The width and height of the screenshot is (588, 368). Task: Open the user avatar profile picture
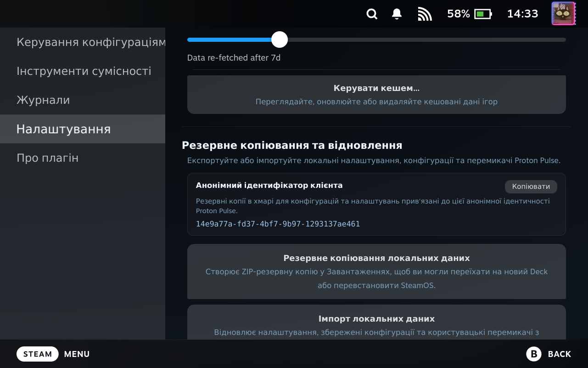563,14
